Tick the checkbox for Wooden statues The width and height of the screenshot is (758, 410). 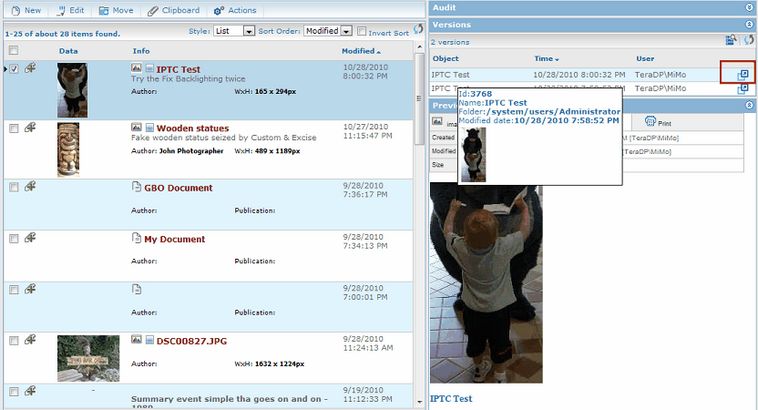[14, 128]
